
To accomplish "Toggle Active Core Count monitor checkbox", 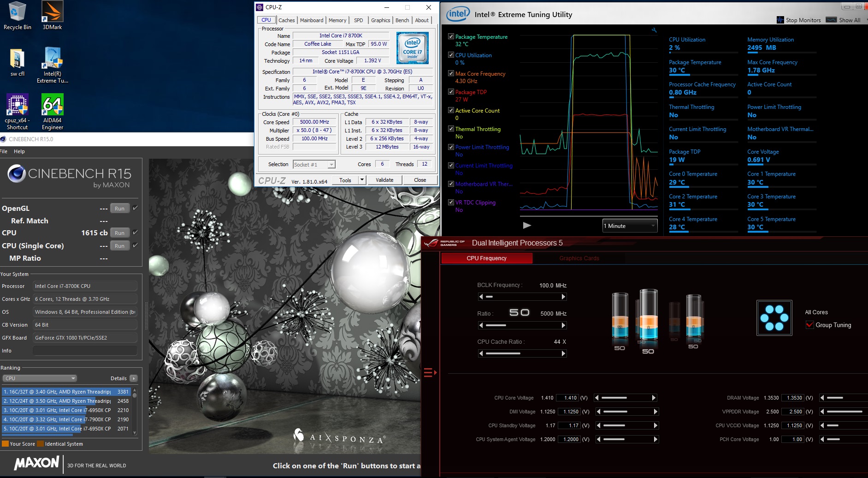I will click(451, 110).
